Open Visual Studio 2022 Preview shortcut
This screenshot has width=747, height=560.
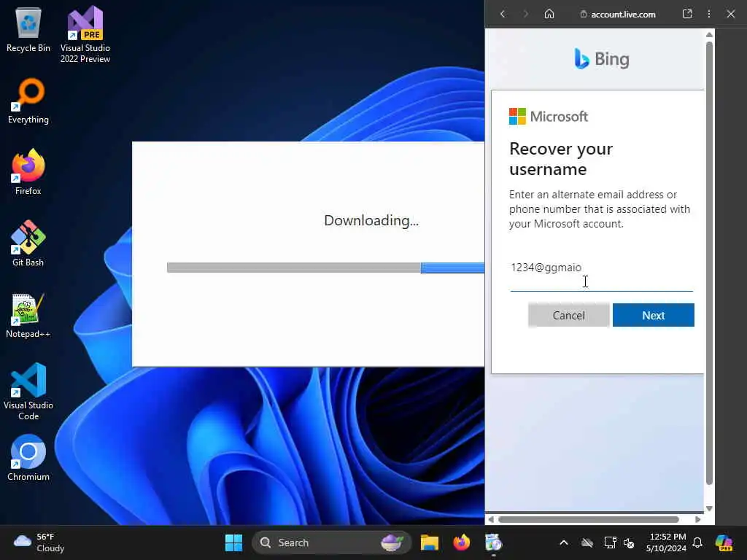(x=85, y=35)
